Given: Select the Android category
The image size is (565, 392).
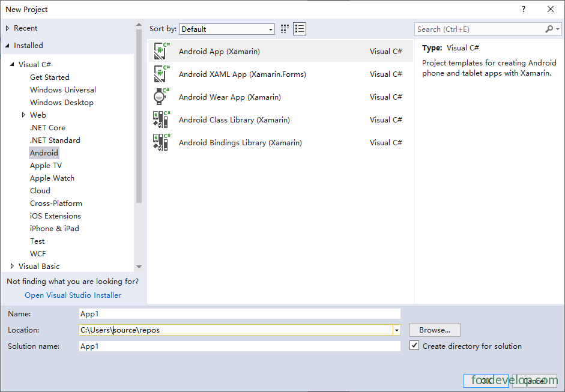Looking at the screenshot, I should (x=44, y=152).
